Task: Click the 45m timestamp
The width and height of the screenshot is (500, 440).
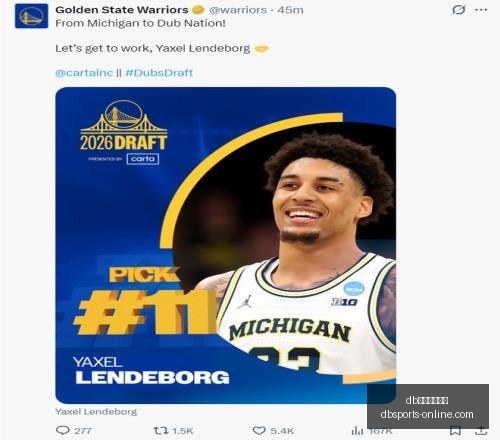Action: click(x=290, y=10)
